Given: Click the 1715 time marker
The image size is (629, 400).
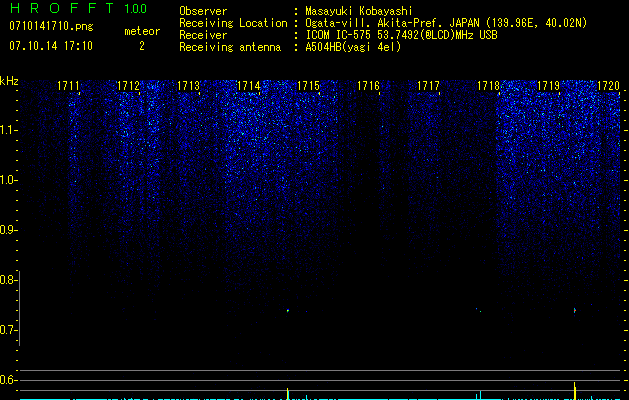Looking at the screenshot, I should tap(308, 86).
